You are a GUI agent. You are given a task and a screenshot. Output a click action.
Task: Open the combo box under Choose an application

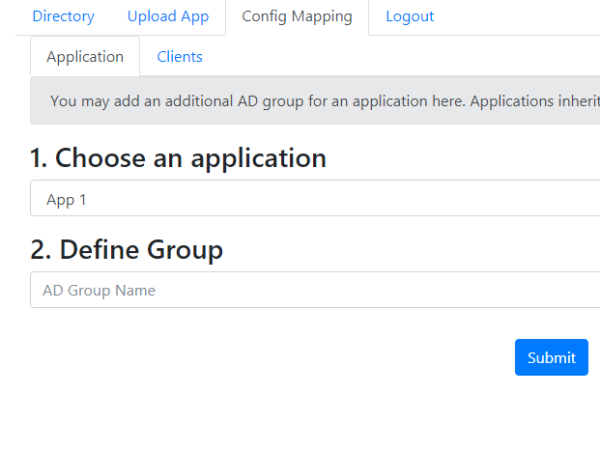pos(315,198)
